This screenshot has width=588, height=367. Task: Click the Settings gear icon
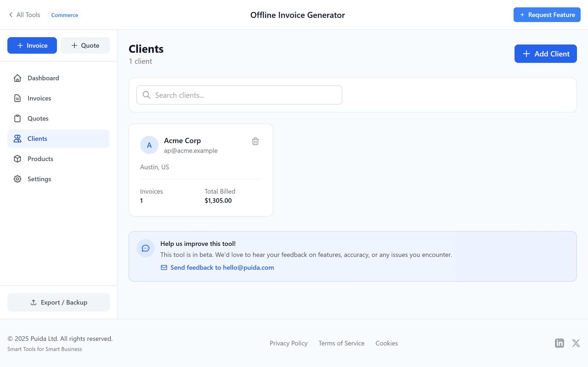pyautogui.click(x=17, y=179)
